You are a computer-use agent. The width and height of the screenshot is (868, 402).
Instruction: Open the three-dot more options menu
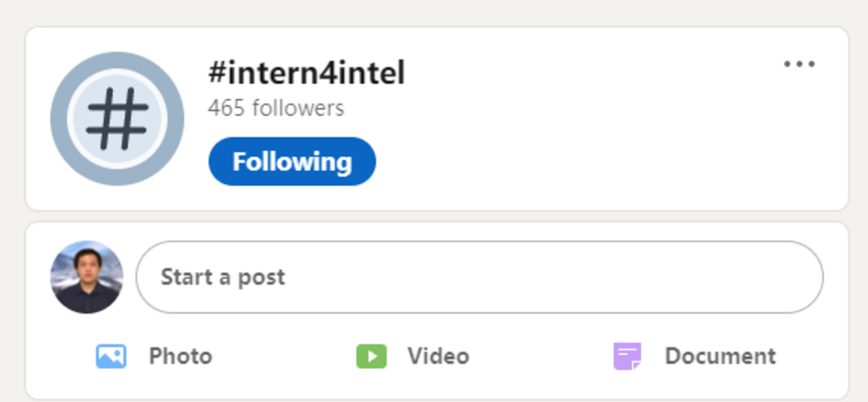(x=799, y=64)
